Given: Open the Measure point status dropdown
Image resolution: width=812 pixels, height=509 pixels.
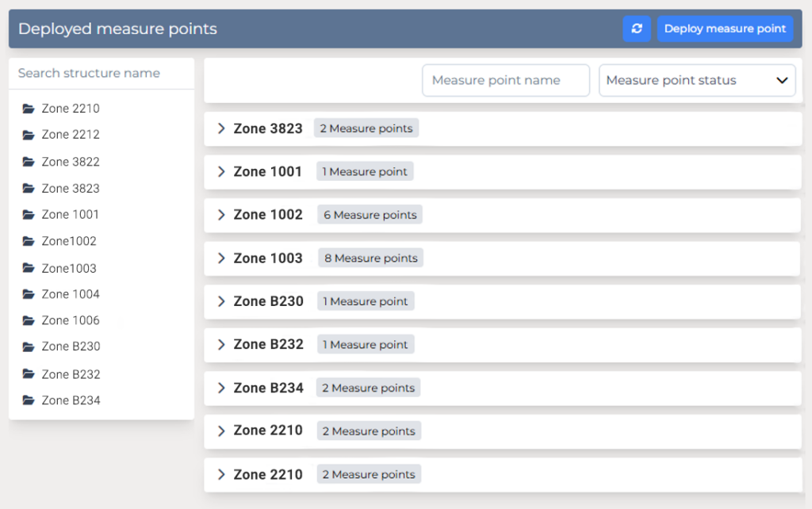Looking at the screenshot, I should point(696,80).
